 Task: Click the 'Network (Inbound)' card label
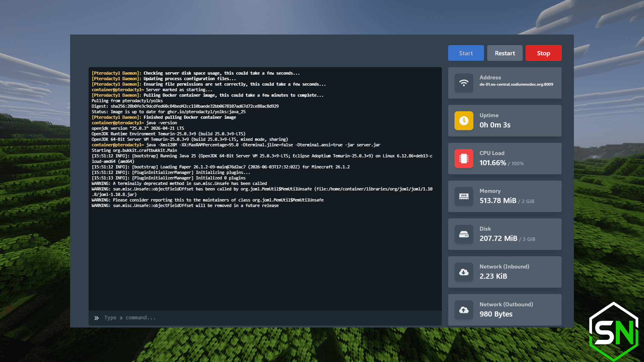pyautogui.click(x=504, y=267)
